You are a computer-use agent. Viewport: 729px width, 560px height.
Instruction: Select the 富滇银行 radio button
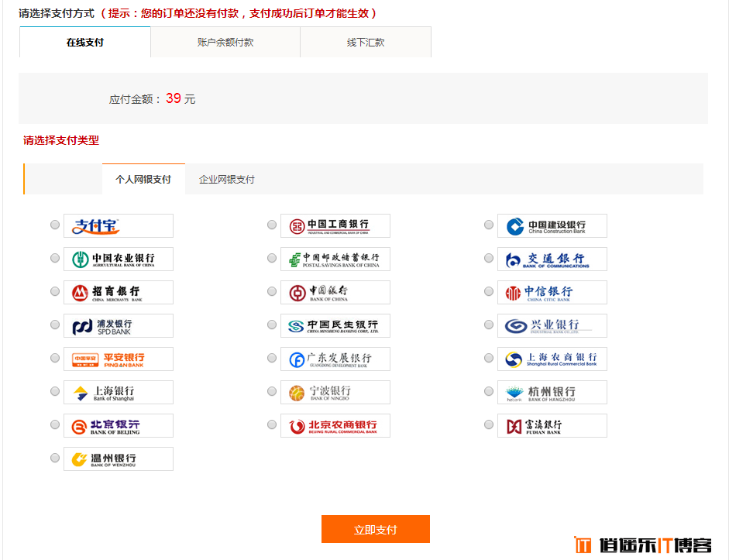pos(489,424)
